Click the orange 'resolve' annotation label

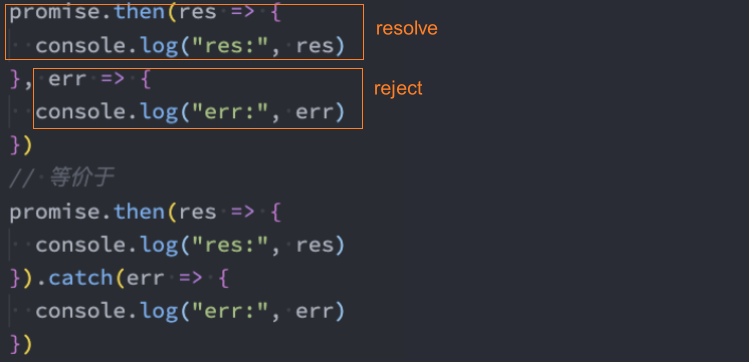tap(407, 28)
